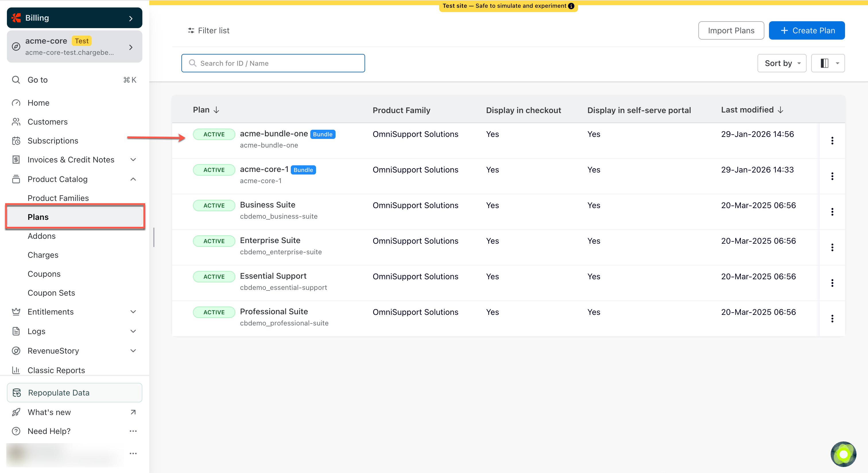This screenshot has height=473, width=868.
Task: Sort table by Plan column arrow
Action: pos(216,110)
